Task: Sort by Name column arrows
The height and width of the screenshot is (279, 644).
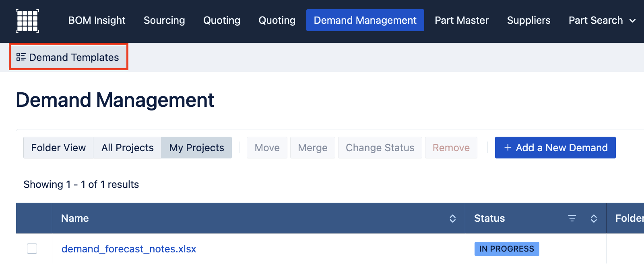Action: point(452,219)
